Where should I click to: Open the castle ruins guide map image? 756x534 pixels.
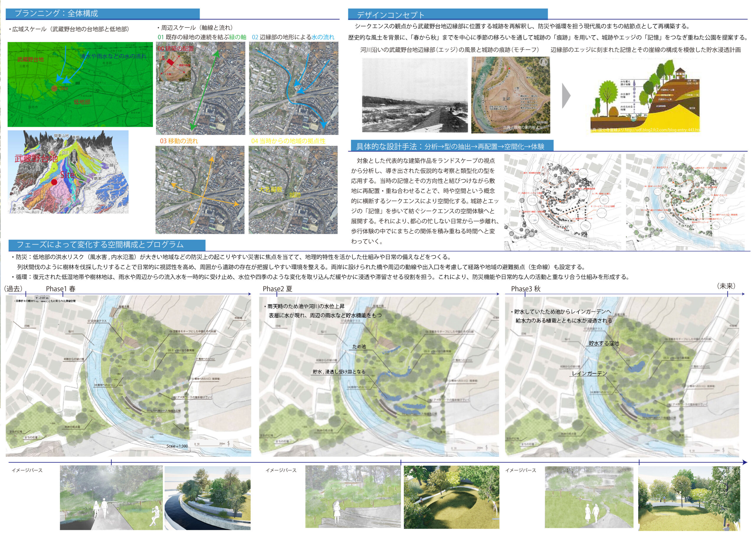(510, 95)
